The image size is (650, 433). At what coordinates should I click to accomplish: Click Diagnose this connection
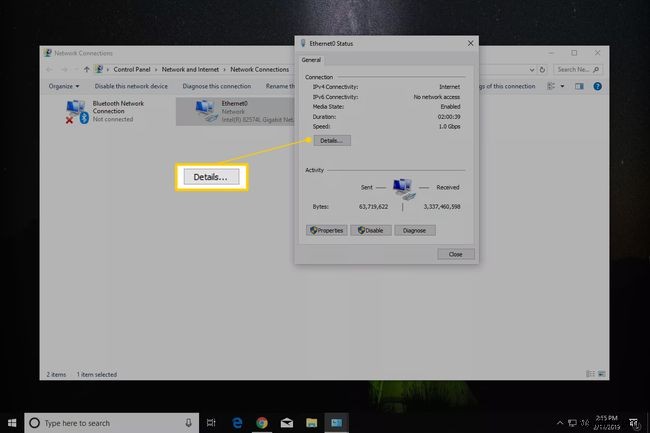[217, 86]
